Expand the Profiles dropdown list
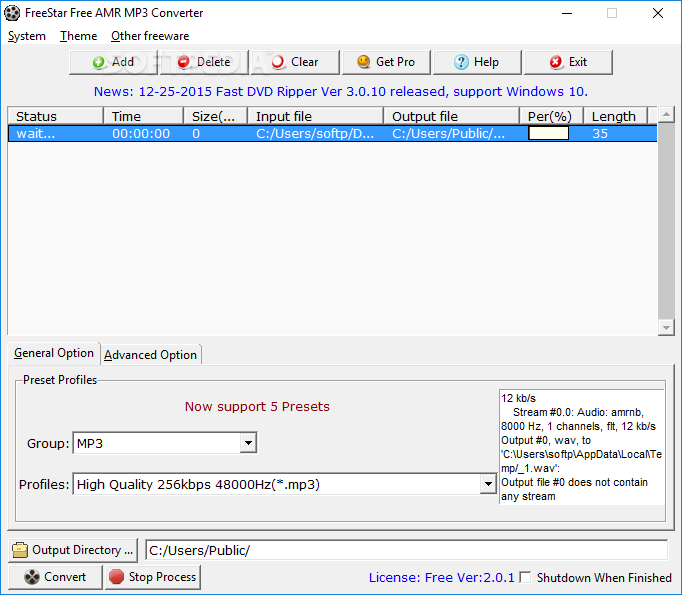 tap(488, 484)
